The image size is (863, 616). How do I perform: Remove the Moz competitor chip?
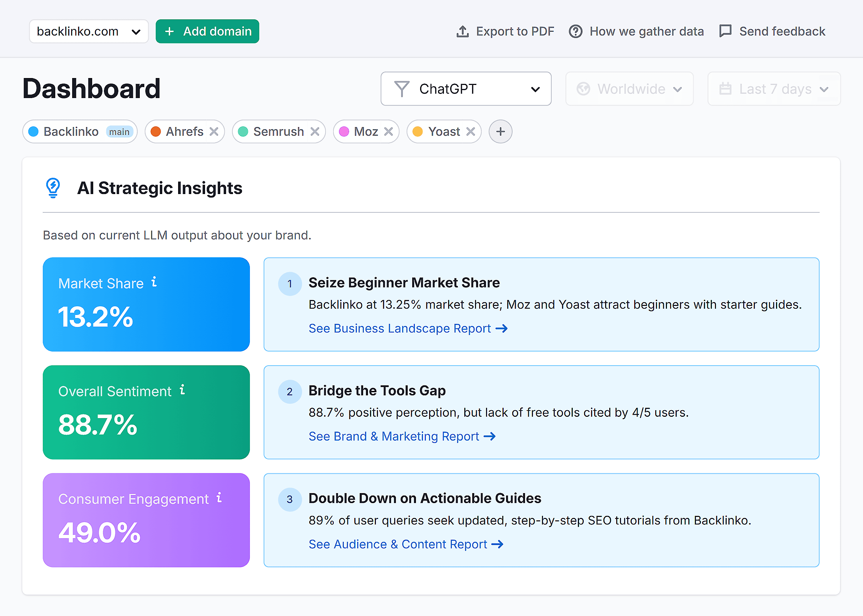coord(388,132)
